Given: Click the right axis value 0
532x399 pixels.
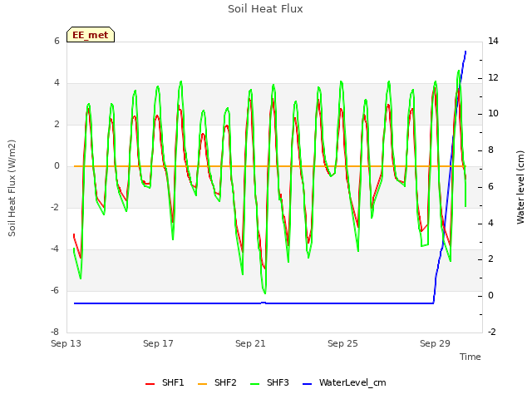Looking at the screenshot, I should (x=490, y=296).
